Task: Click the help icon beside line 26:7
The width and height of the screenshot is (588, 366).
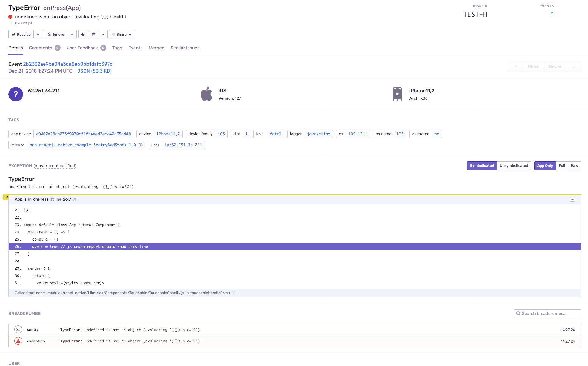Action: [x=74, y=199]
